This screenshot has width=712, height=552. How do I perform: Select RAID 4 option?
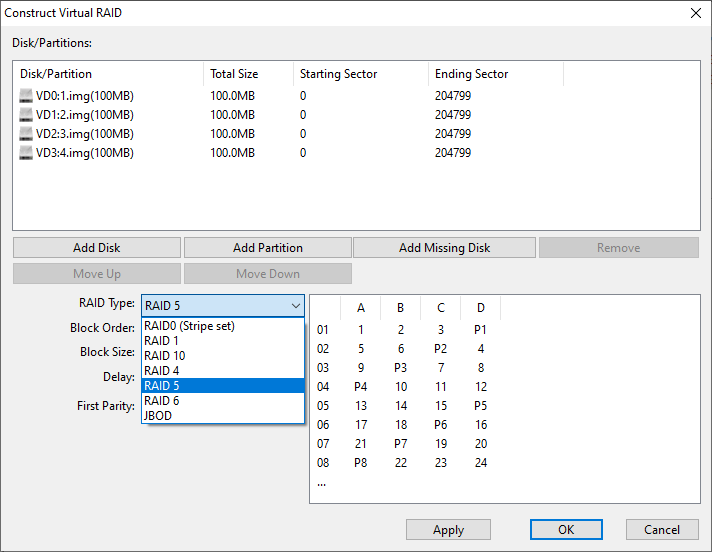point(162,371)
